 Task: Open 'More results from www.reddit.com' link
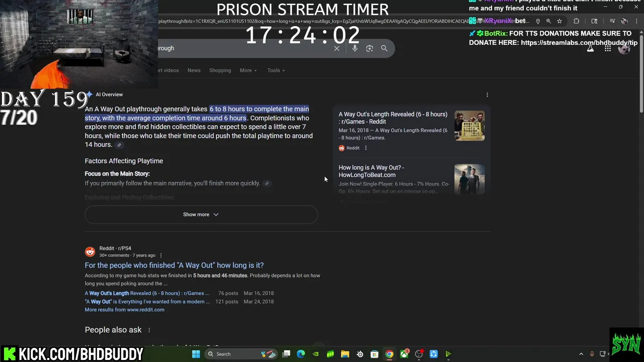pos(124,310)
